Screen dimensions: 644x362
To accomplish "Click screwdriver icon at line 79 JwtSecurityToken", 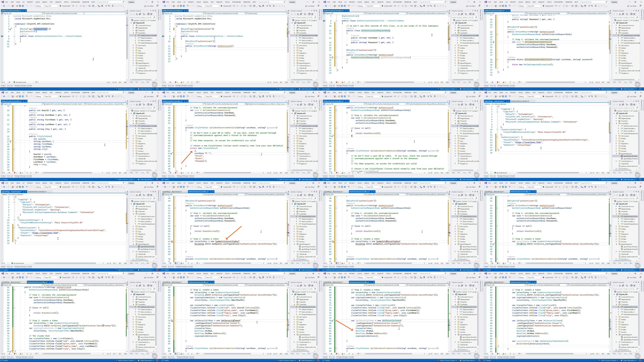I will [x=332, y=321].
